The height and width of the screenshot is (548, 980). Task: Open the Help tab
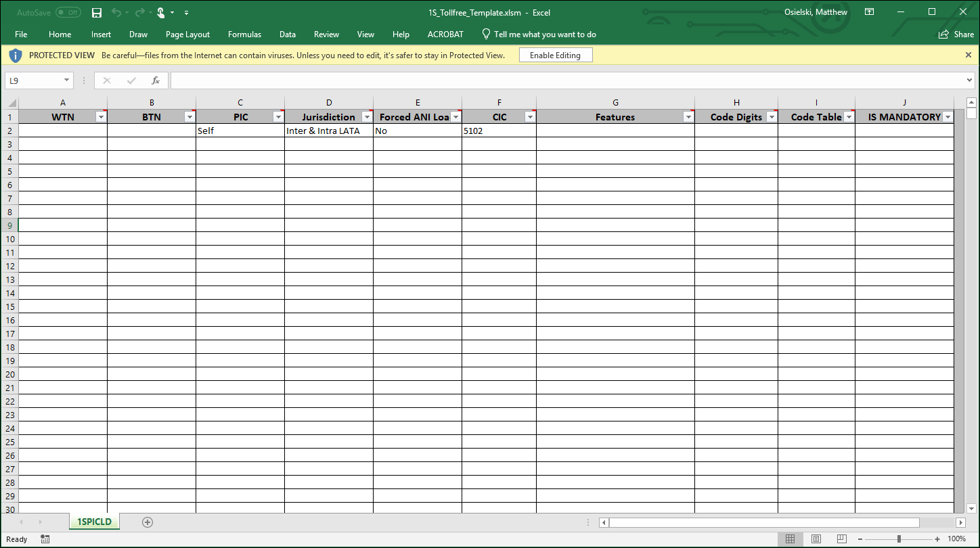[x=401, y=35]
